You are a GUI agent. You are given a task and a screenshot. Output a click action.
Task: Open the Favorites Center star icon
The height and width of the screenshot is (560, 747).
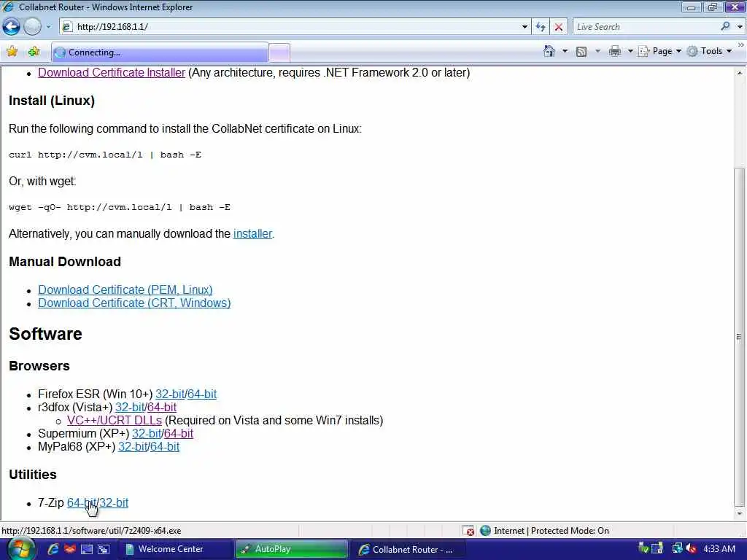pos(12,52)
